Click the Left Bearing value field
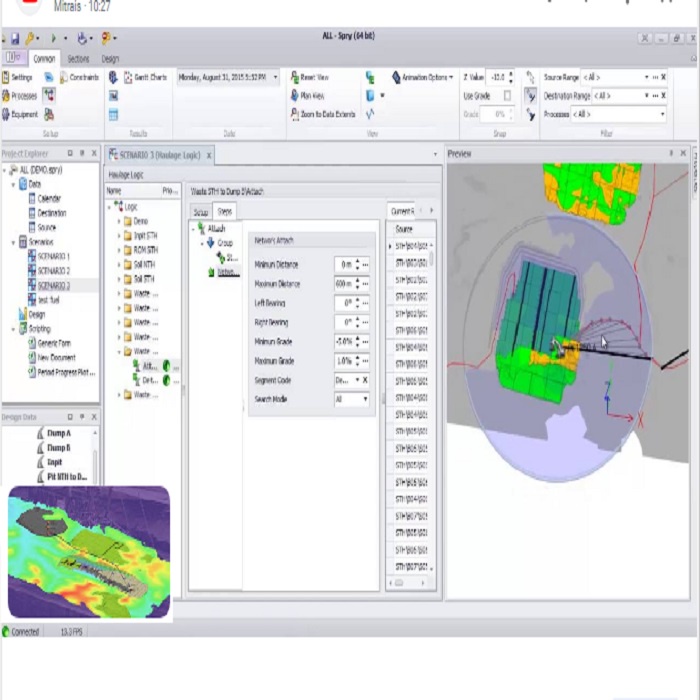Viewport: 700px width, 700px height. pos(344,303)
